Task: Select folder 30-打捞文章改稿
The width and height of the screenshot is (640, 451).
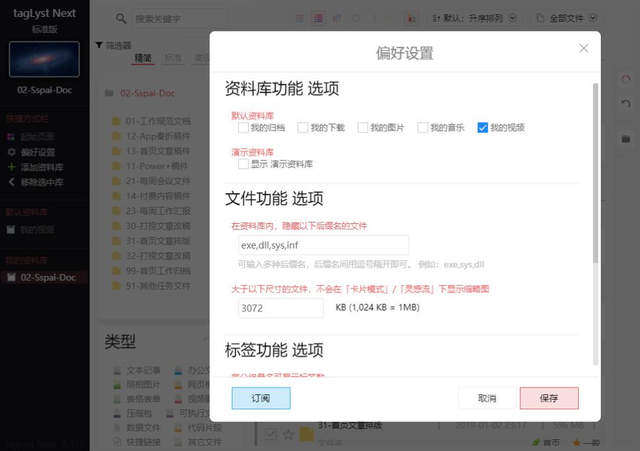Action: (x=158, y=226)
